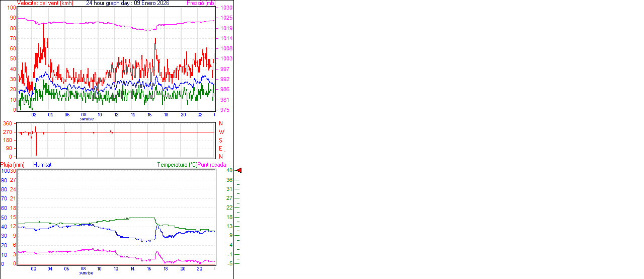The width and height of the screenshot is (644, 279).
Task: Click hour 12 on the wind speed graph axis
Action: tap(116, 115)
